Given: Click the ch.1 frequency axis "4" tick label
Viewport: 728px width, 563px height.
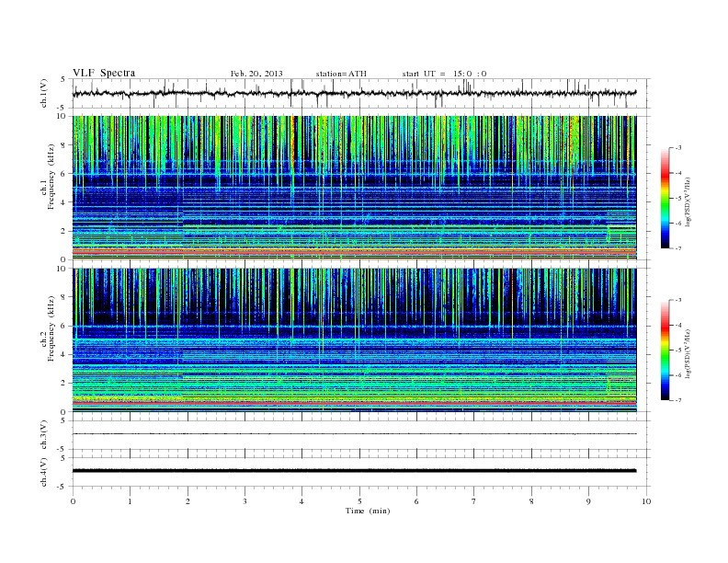Looking at the screenshot, I should [63, 202].
